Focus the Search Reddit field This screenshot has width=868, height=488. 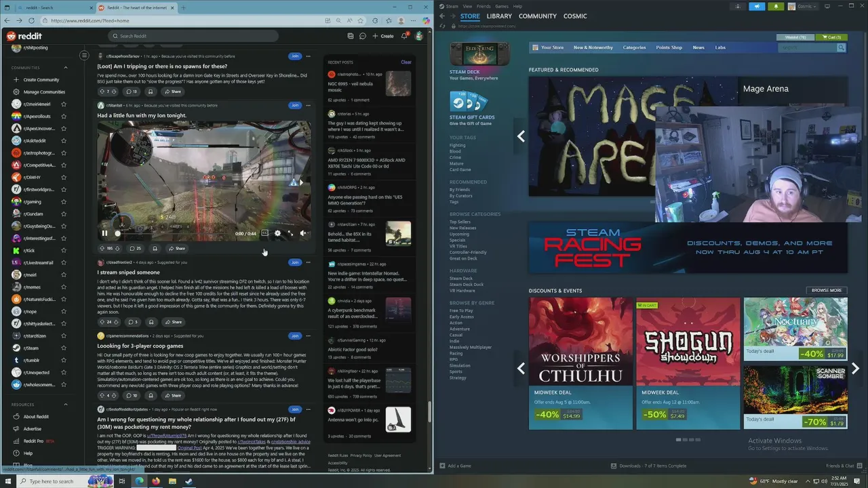[x=192, y=36]
